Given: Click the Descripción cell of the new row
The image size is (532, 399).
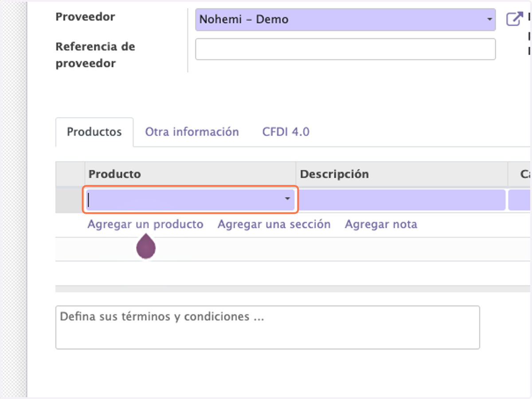Looking at the screenshot, I should [x=402, y=199].
